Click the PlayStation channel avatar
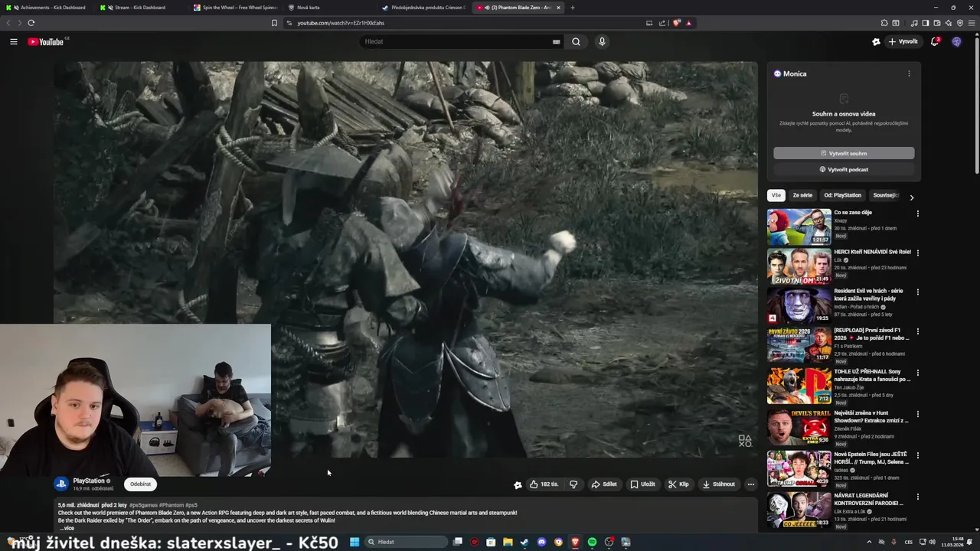The image size is (980, 551). 60,484
